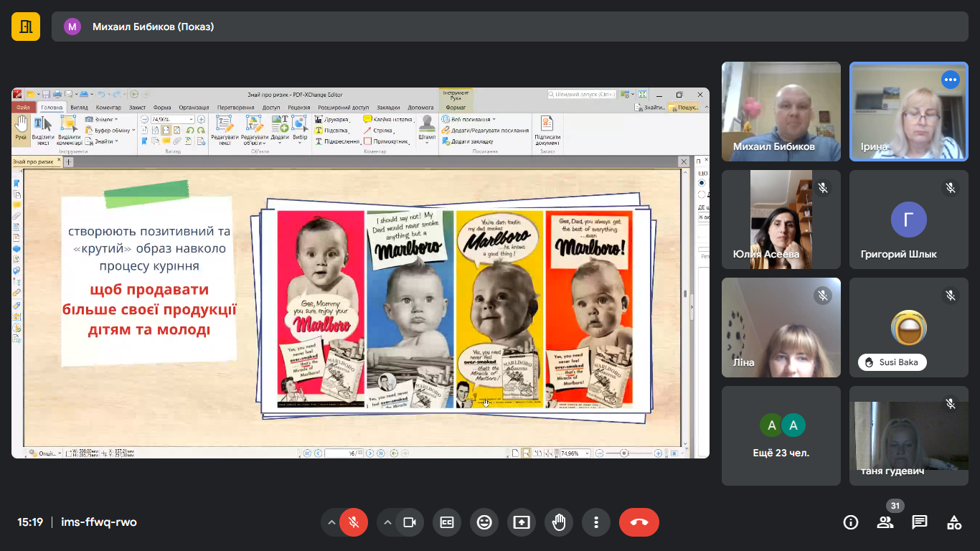980x551 pixels.
Task: Select the Прямокутник rectangle tool
Action: (386, 141)
